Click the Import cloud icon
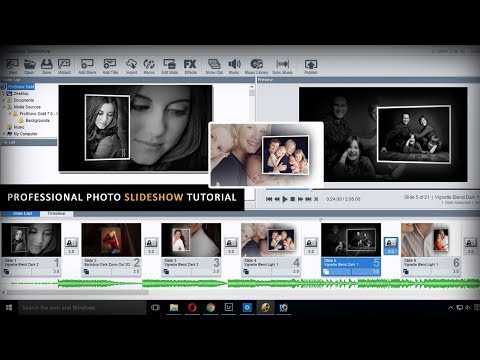This screenshot has width=480, height=360. tap(131, 66)
